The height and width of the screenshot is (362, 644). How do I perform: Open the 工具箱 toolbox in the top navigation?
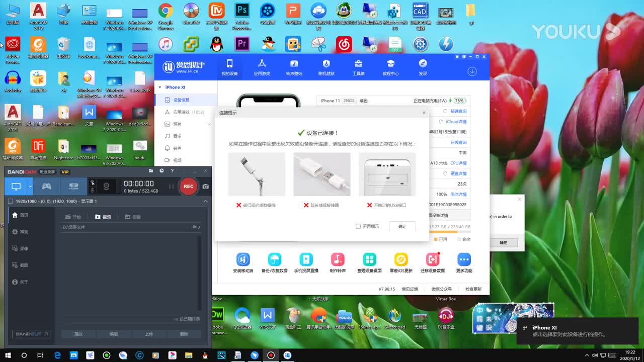coord(358,66)
